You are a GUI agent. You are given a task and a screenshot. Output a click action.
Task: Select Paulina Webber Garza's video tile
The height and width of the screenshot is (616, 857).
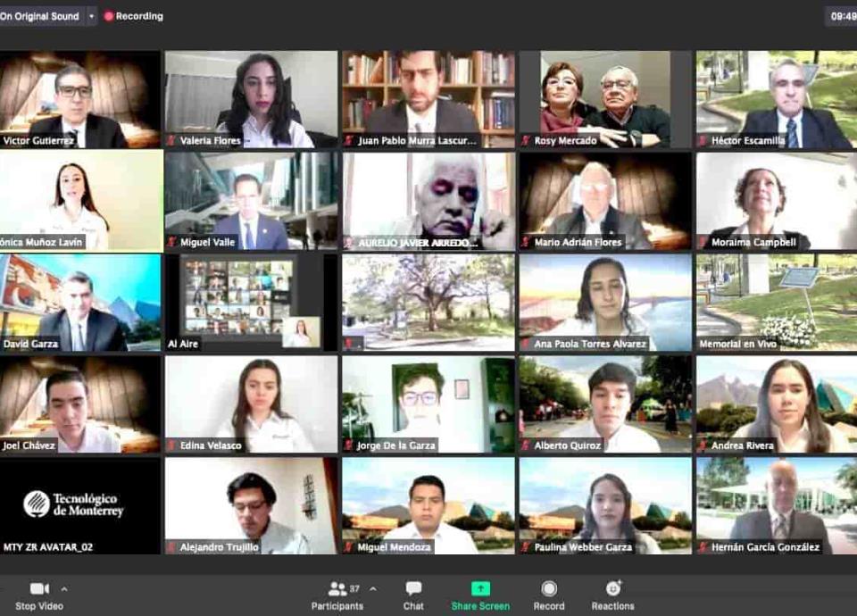point(605,505)
